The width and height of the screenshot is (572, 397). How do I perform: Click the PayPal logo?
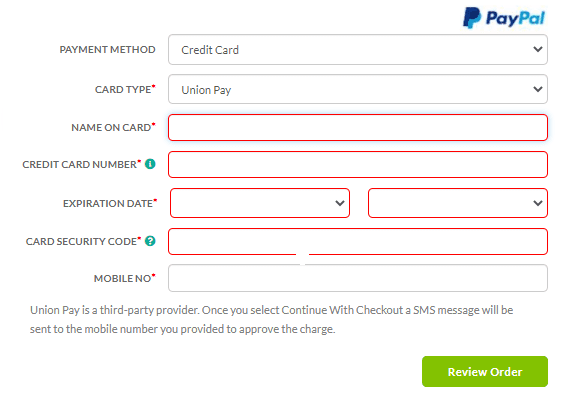click(504, 17)
